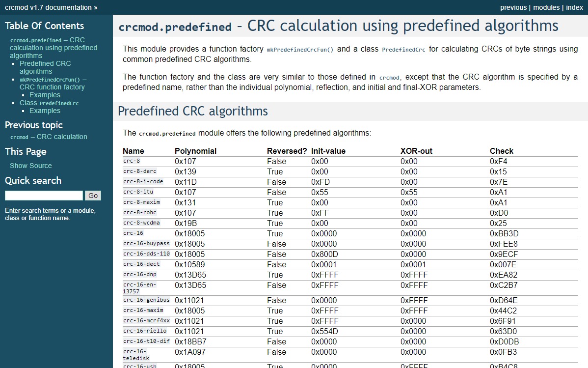
Task: Click the second "Examples" link in the sidebar
Action: coord(45,111)
